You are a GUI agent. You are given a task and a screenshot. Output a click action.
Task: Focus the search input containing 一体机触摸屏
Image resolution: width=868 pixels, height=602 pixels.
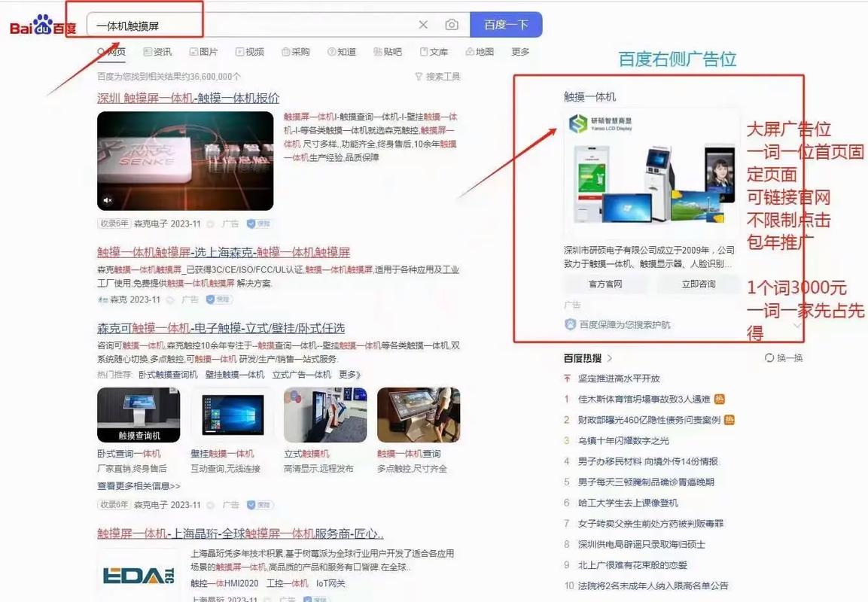pos(254,26)
